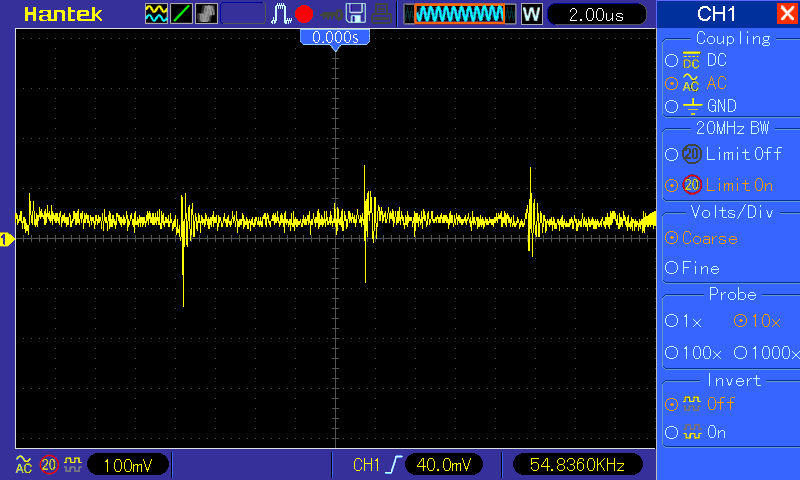Screen dimensions: 800x480
Task: Click the 100mV volts per division readout
Action: coord(128,465)
